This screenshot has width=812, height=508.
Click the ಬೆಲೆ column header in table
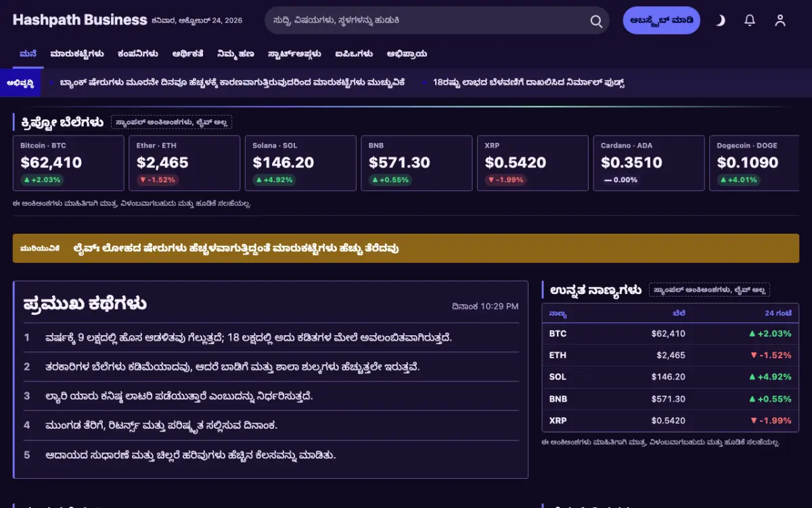pyautogui.click(x=679, y=314)
